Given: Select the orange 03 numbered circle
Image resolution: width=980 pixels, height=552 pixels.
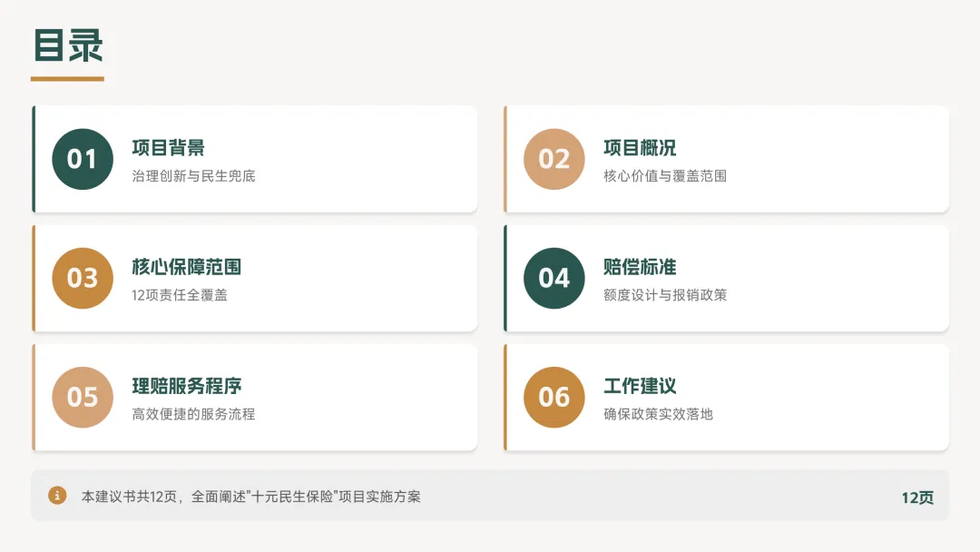Looking at the screenshot, I should coord(82,278).
